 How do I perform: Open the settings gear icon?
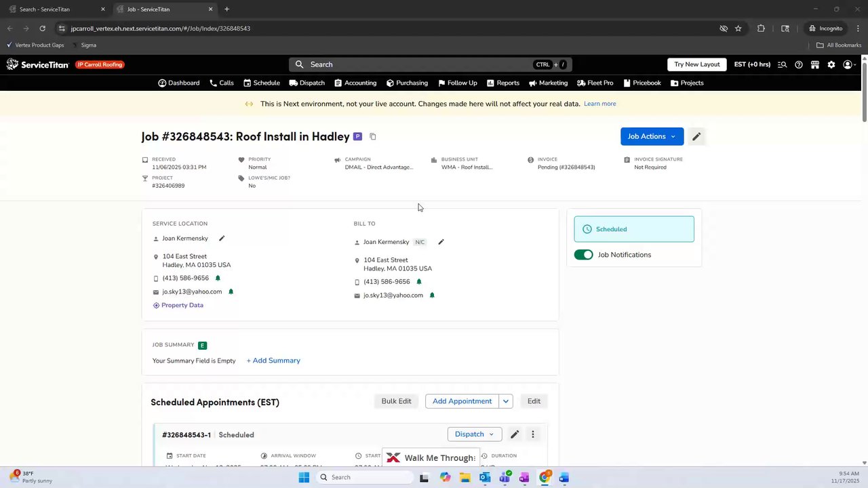[x=831, y=64]
